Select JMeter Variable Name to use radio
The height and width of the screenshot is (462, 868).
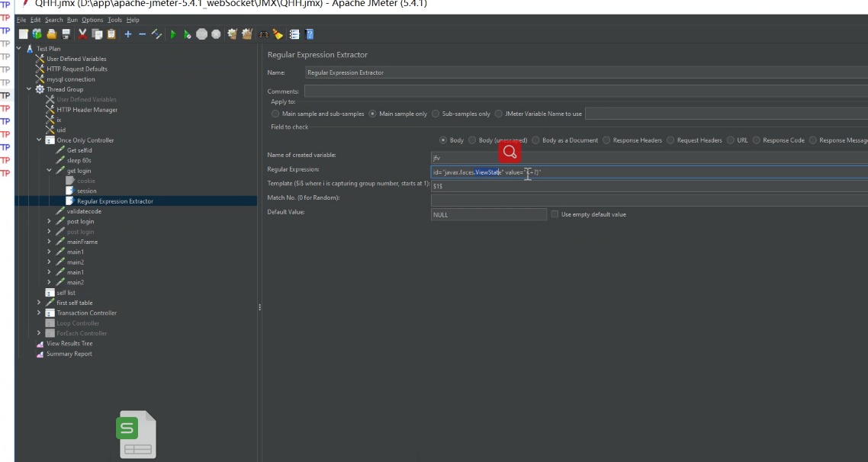point(499,114)
